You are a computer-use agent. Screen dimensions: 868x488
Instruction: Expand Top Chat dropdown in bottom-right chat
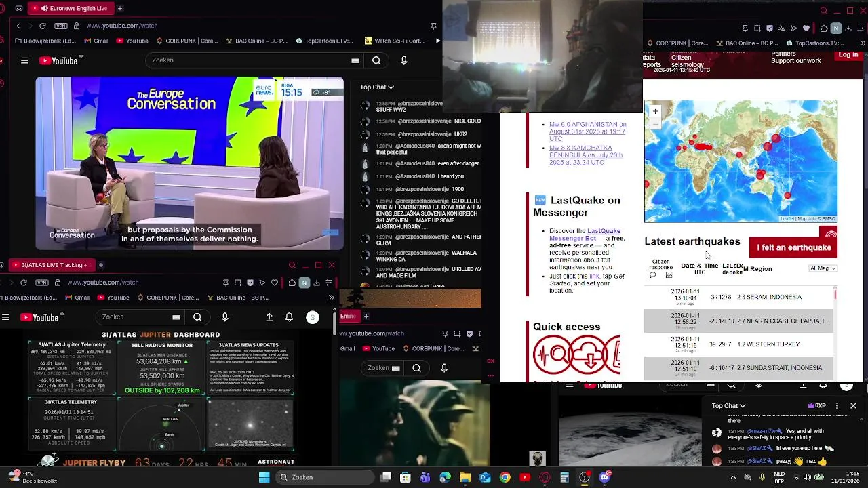click(x=728, y=406)
